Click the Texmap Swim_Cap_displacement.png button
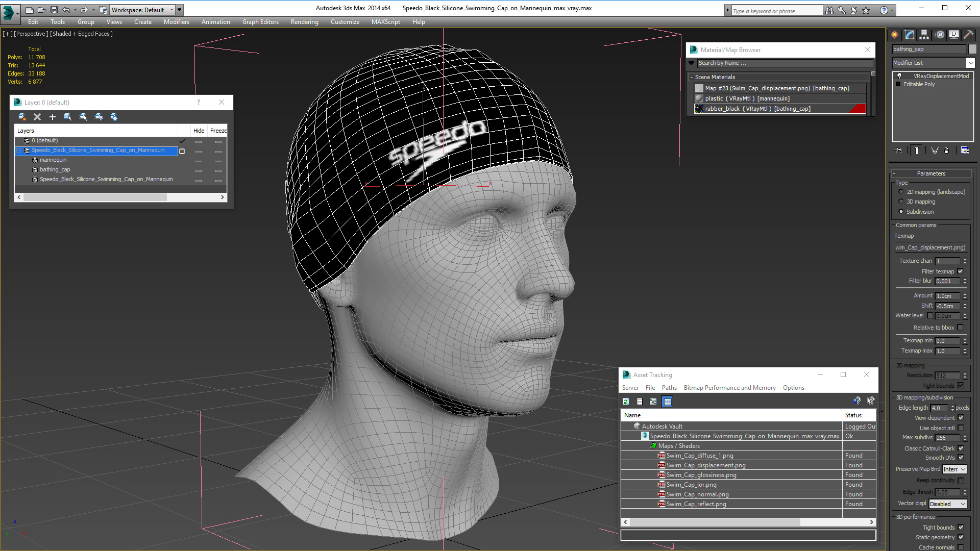This screenshot has height=551, width=980. click(x=930, y=247)
